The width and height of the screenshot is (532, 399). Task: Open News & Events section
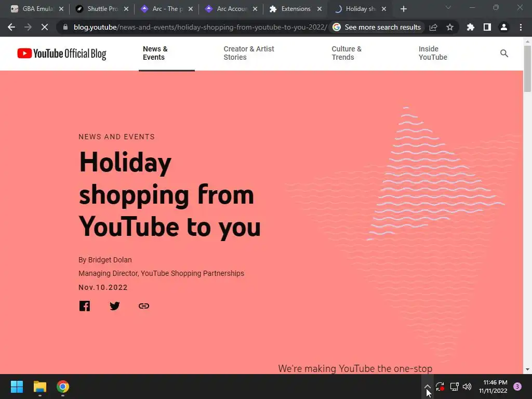click(x=155, y=54)
